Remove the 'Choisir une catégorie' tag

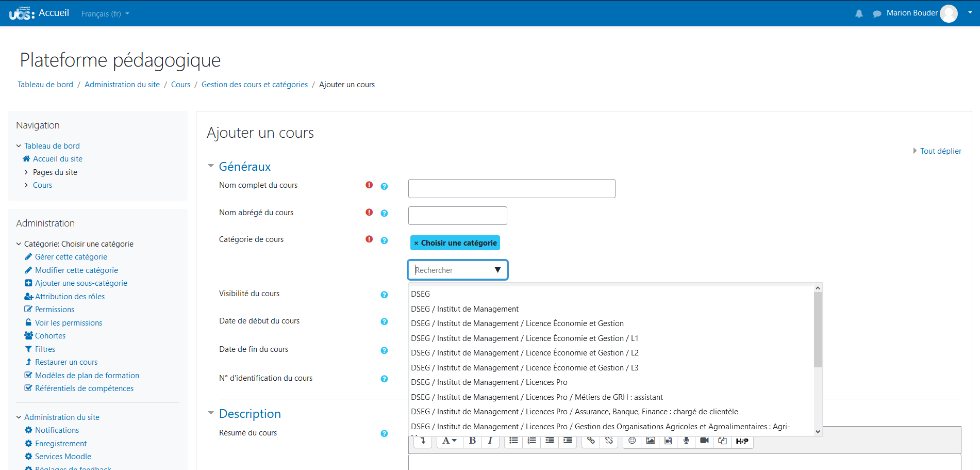coord(455,243)
